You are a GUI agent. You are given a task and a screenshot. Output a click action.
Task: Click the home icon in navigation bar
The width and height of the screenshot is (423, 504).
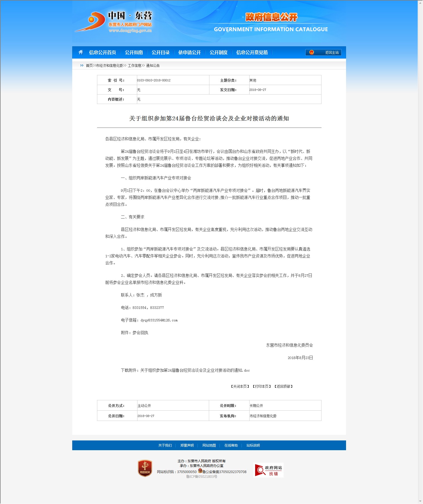pos(81,52)
